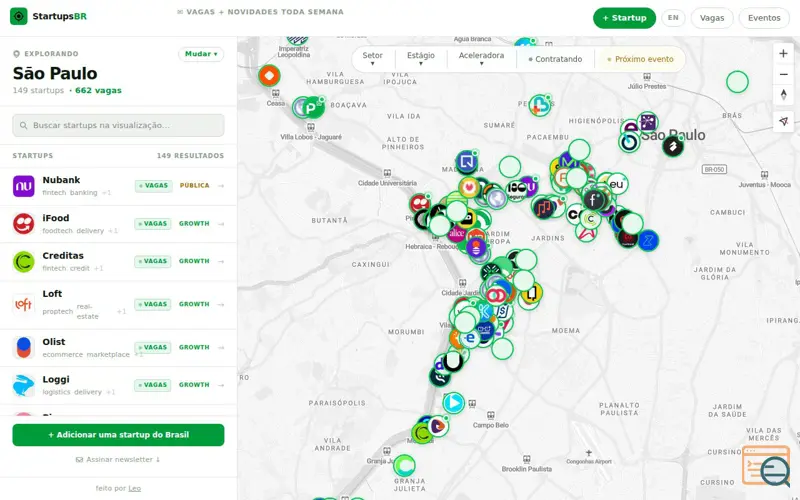This screenshot has width=800, height=500.
Task: Click the red double-ring map marker
Action: (495, 295)
